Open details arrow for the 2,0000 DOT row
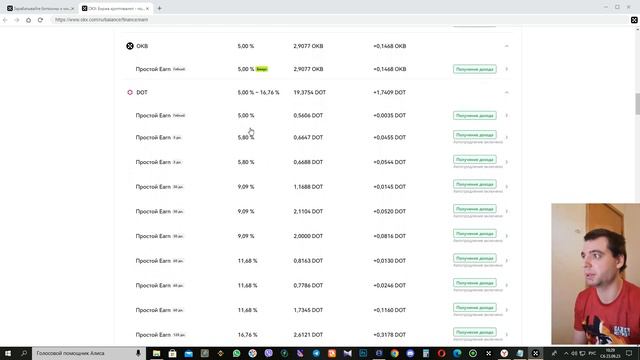This screenshot has height=360, width=640. [507, 236]
